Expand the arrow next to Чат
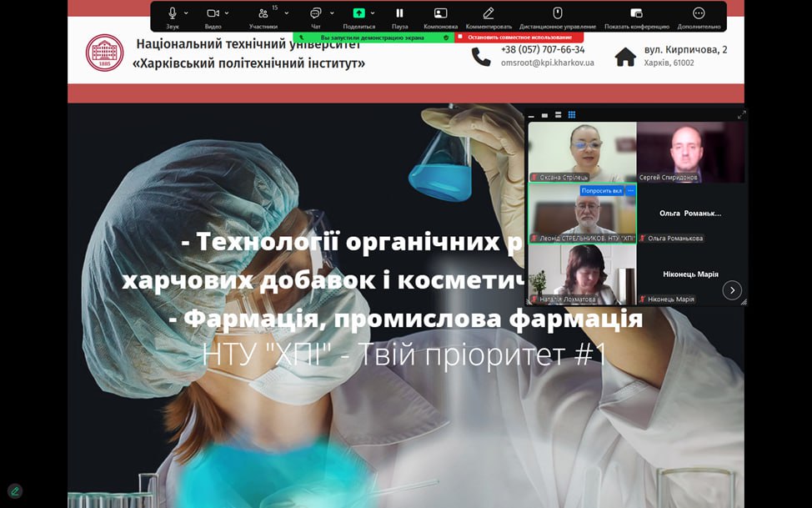 (332, 13)
